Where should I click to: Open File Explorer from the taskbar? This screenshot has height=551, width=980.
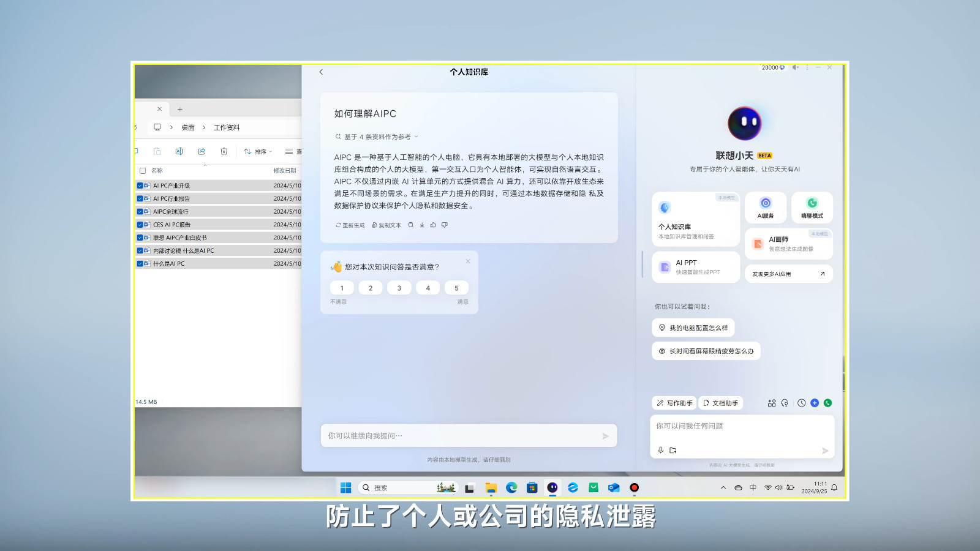(x=491, y=487)
